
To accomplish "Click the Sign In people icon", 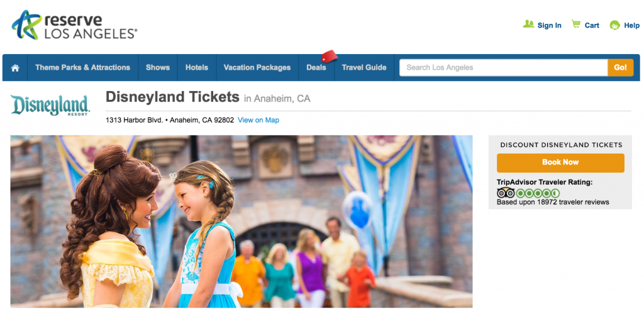I will click(528, 24).
